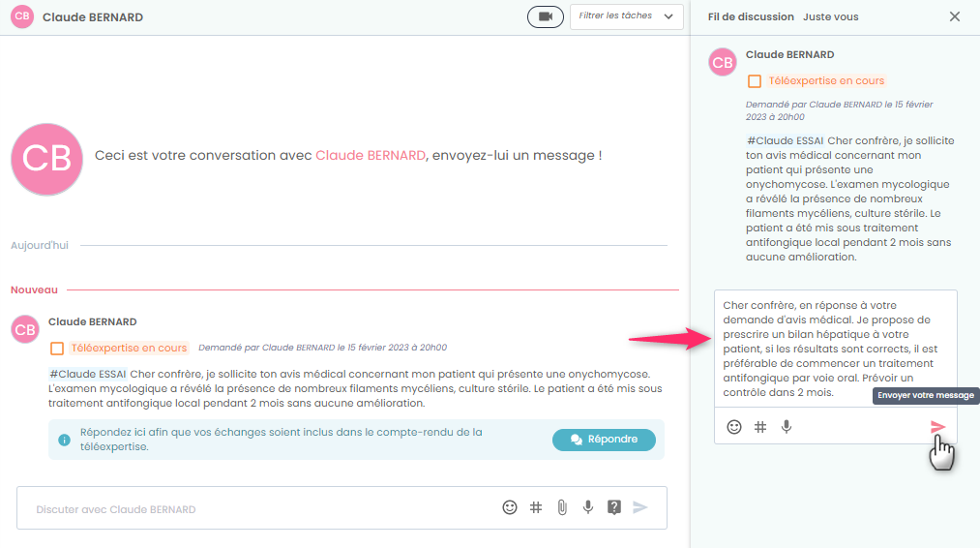The image size is (980, 548).
Task: Click the #Claude ESSAI tag in the message
Action: click(87, 374)
